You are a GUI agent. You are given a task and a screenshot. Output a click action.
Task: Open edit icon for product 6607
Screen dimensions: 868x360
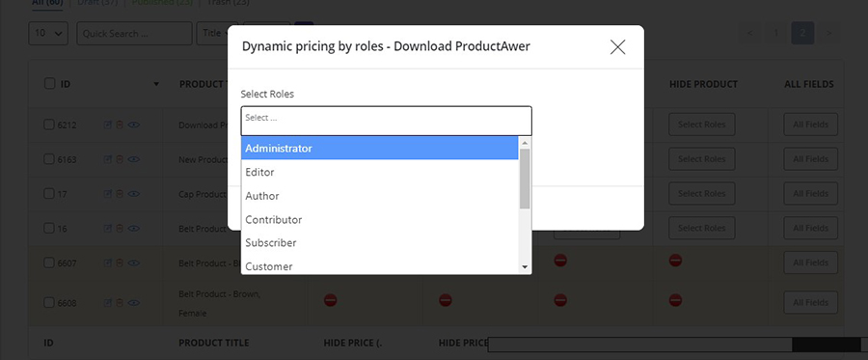[108, 263]
